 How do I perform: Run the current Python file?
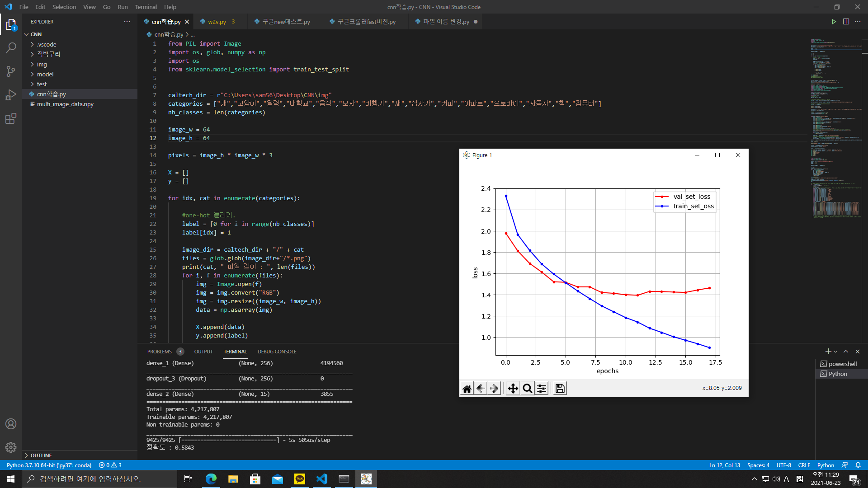pyautogui.click(x=834, y=21)
